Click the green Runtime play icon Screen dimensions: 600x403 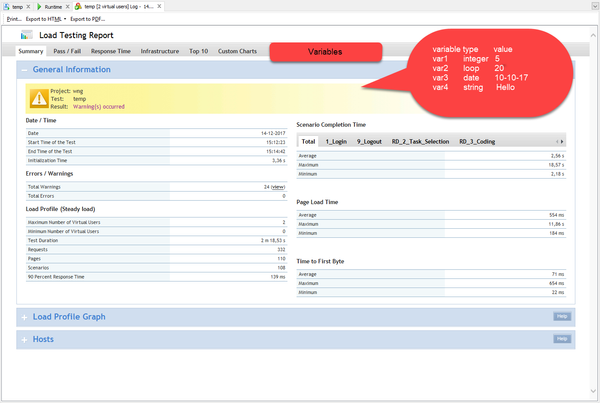(x=40, y=6)
